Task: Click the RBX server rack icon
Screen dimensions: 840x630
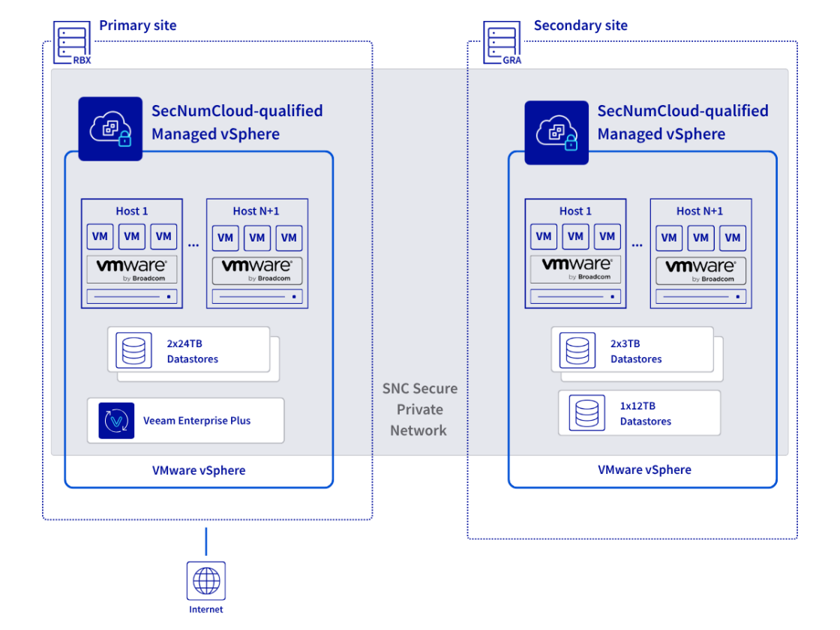Action: (72, 42)
